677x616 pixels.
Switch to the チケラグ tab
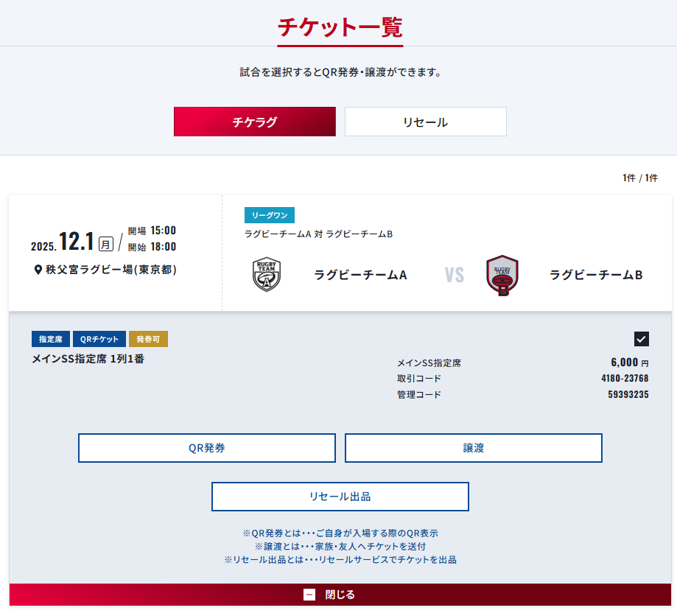[254, 122]
